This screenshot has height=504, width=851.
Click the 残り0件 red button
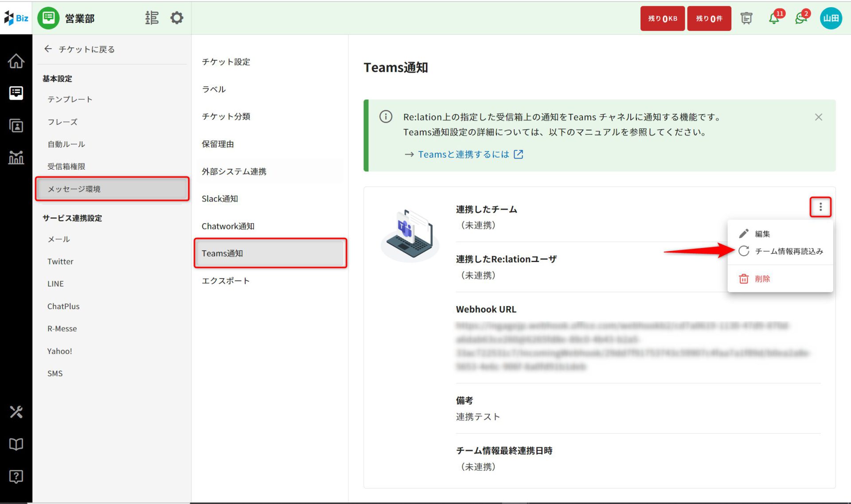coord(709,18)
